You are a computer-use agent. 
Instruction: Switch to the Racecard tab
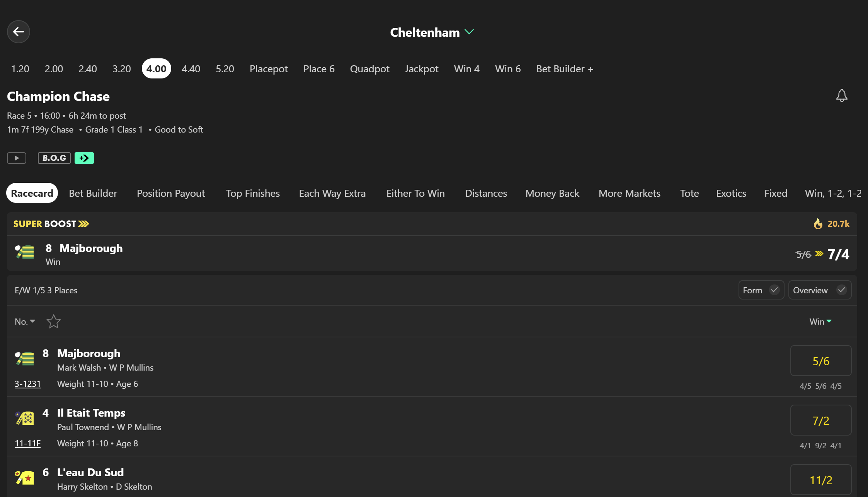click(32, 193)
